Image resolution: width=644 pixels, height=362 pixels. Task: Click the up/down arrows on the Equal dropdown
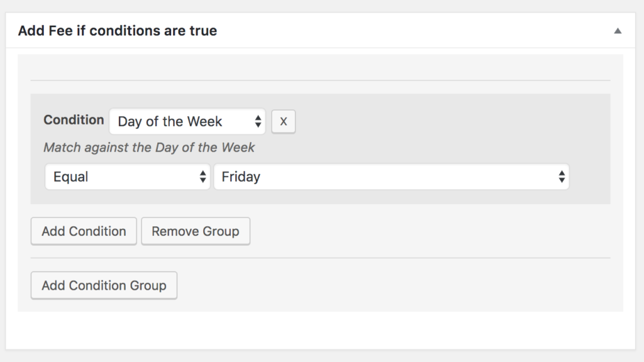tap(204, 177)
